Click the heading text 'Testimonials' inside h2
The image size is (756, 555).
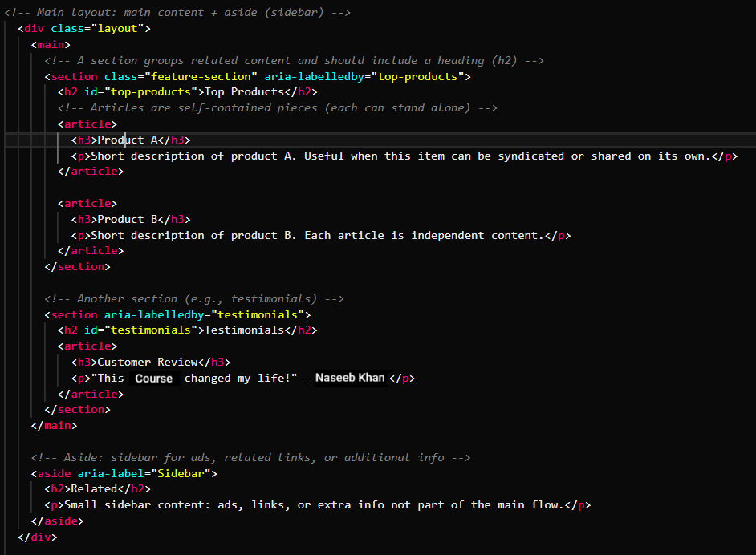[x=245, y=330]
